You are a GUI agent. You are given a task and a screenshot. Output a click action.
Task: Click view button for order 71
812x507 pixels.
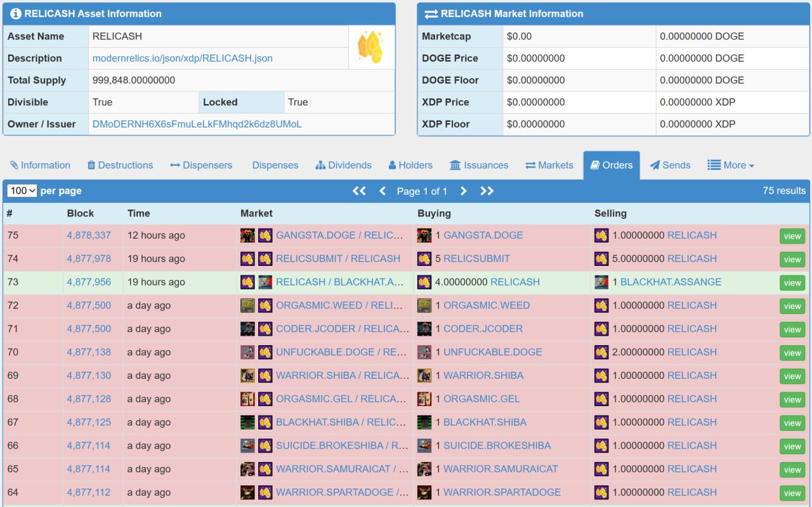pos(792,330)
